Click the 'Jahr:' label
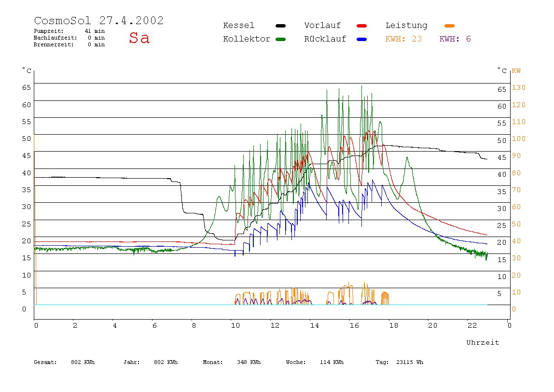 (131, 362)
